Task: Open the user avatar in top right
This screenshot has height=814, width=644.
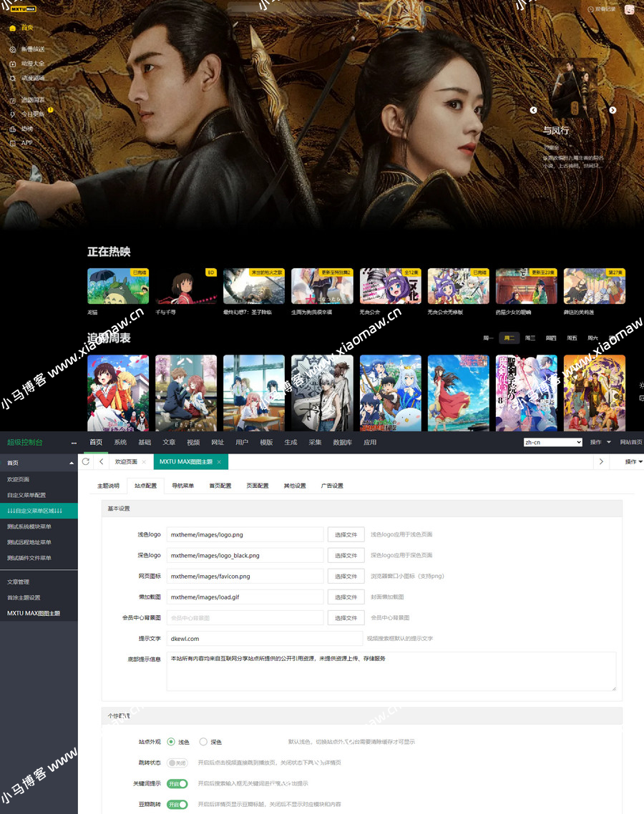Action: (x=629, y=9)
